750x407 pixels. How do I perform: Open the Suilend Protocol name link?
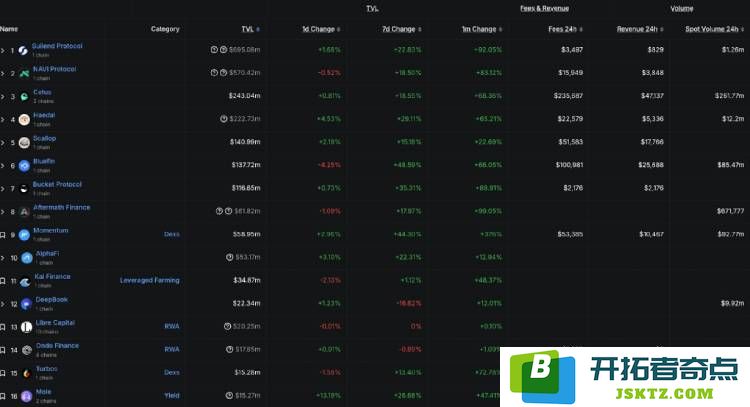pyautogui.click(x=57, y=46)
